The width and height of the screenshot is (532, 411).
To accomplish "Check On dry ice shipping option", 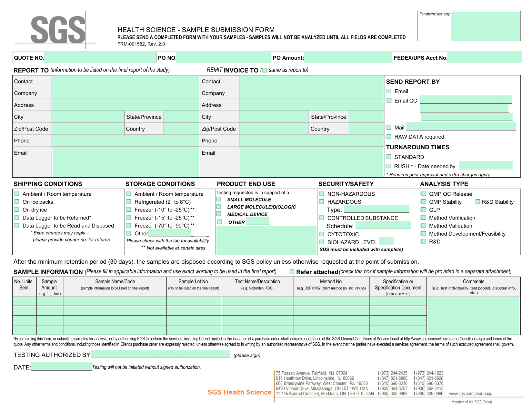I will click(x=17, y=210).
